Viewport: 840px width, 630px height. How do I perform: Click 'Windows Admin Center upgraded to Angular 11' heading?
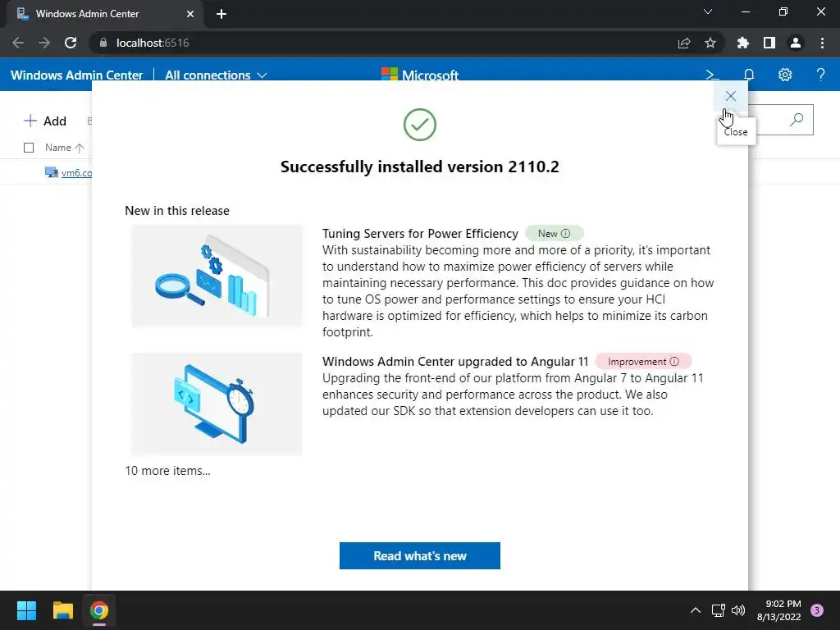[x=455, y=362]
